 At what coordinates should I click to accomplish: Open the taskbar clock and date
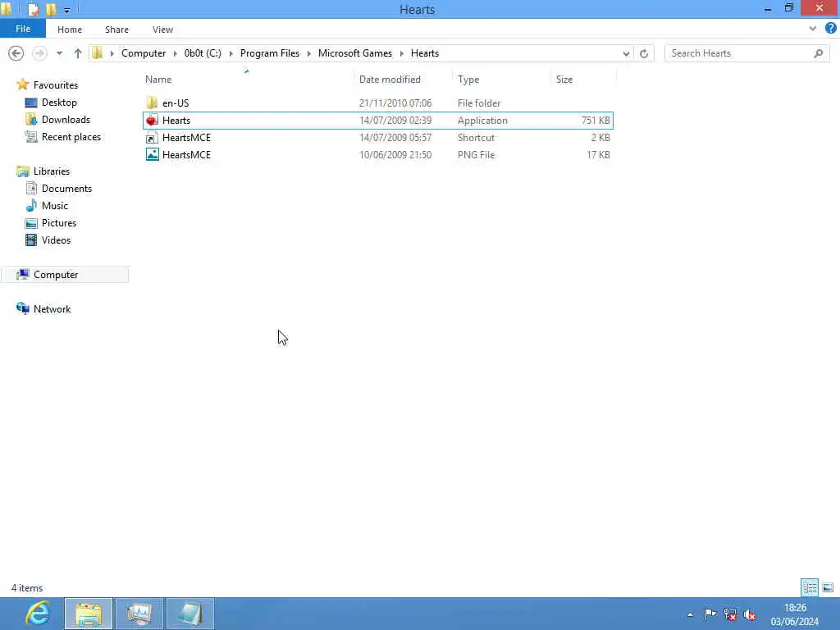tap(794, 614)
